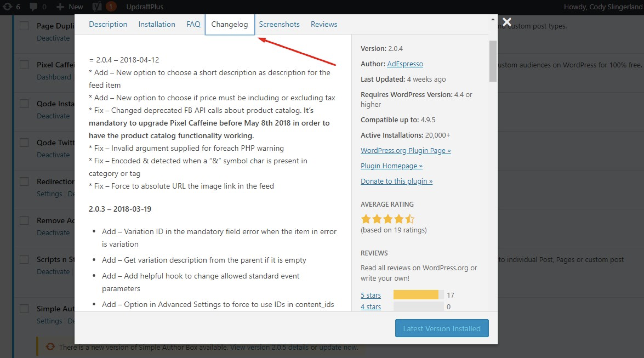Click the 4 stars reviews link

pos(371,307)
